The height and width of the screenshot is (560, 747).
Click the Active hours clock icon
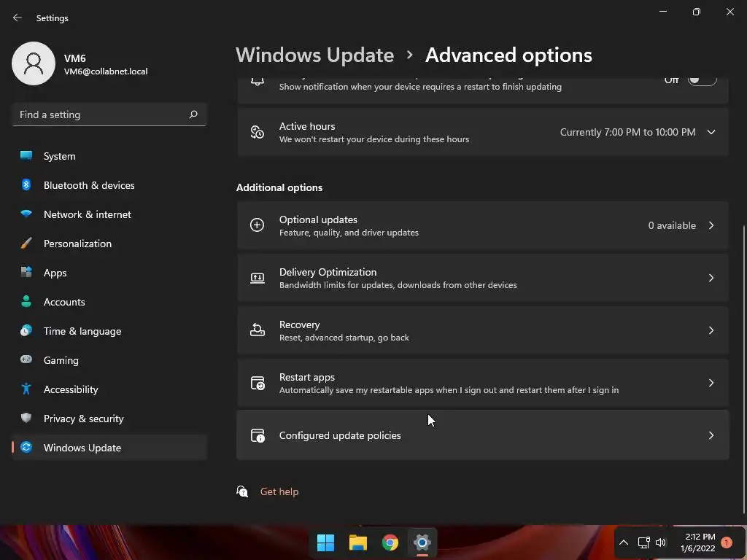(x=258, y=132)
